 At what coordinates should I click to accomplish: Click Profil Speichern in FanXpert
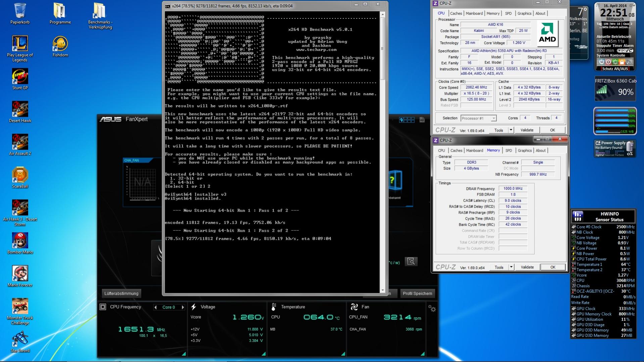click(x=417, y=294)
